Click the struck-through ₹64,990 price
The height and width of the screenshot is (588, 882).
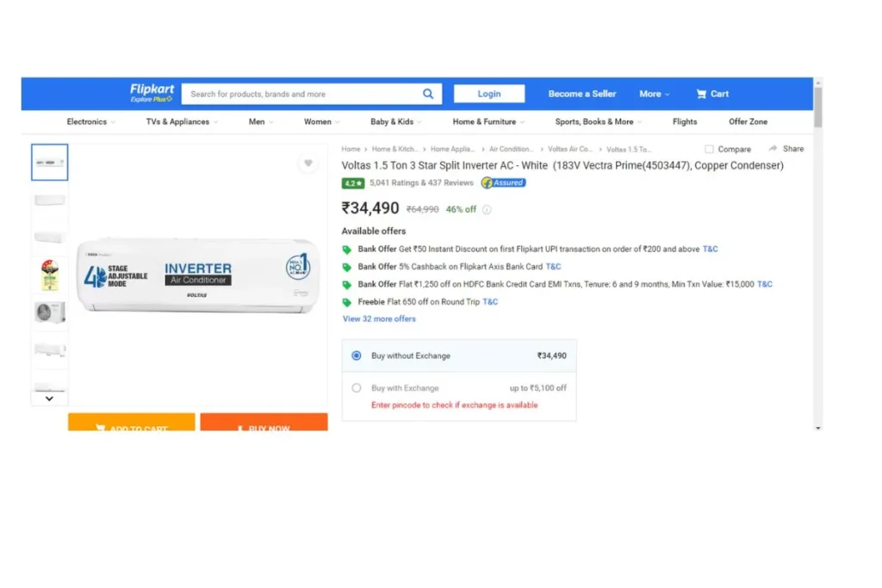pos(422,210)
